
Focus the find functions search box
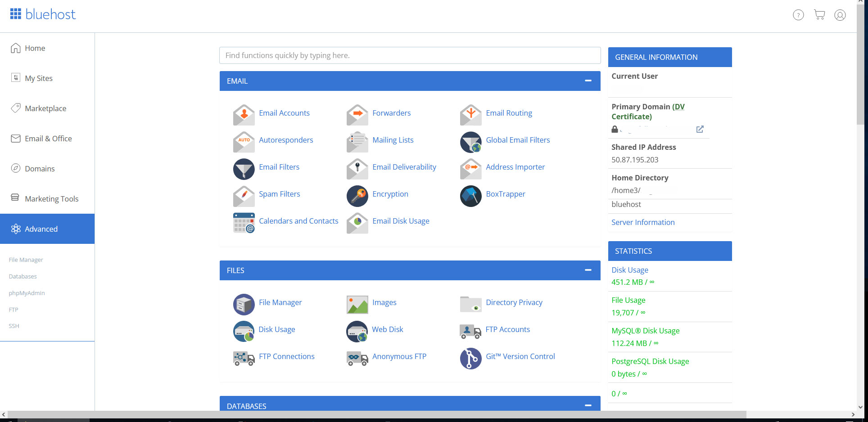(x=410, y=55)
